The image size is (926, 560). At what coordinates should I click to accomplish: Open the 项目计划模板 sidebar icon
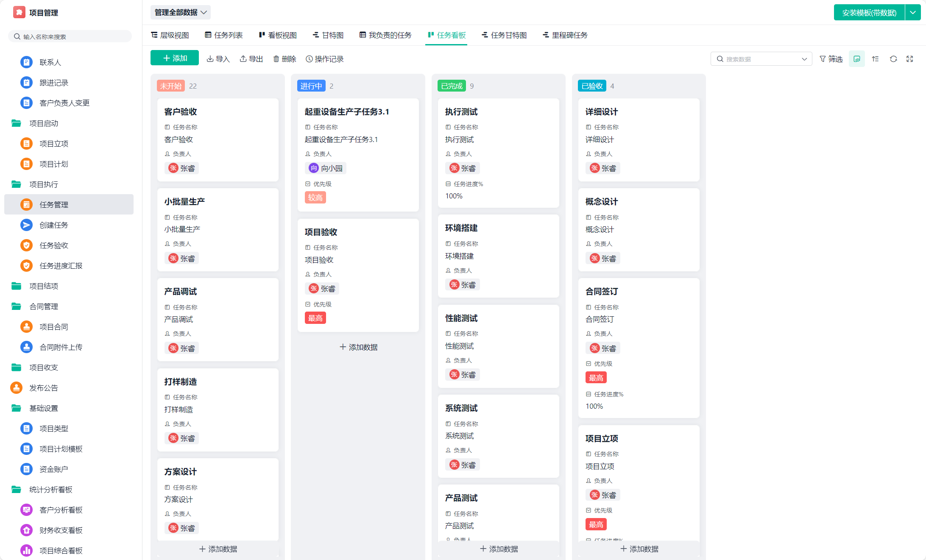[x=26, y=449]
